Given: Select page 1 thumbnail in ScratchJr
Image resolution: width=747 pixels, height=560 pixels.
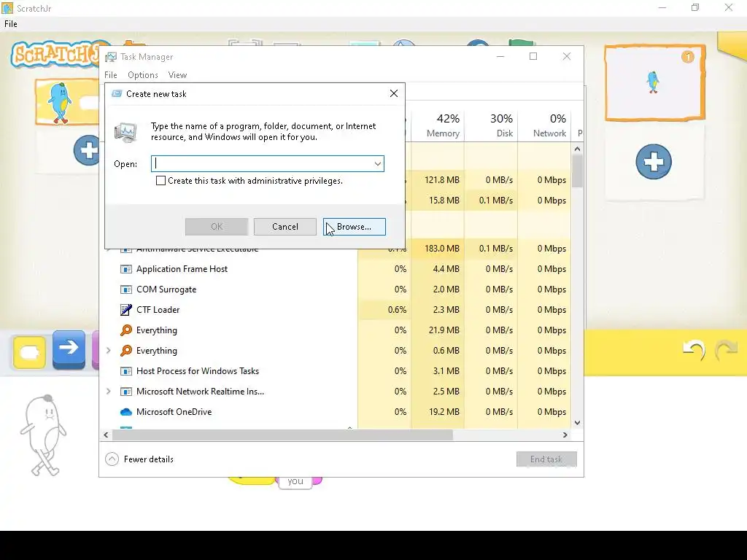Looking at the screenshot, I should click(x=654, y=83).
